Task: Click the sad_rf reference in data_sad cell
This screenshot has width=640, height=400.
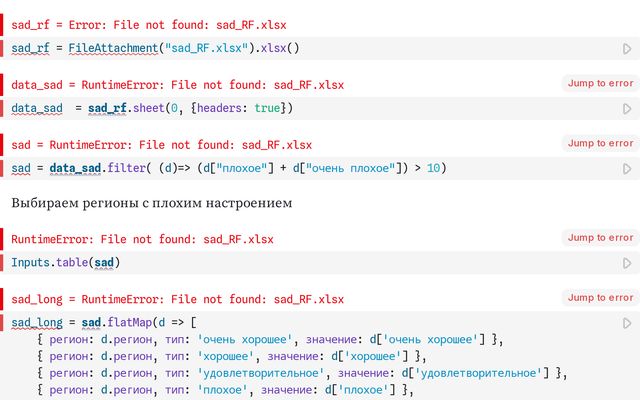Action: 107,108
